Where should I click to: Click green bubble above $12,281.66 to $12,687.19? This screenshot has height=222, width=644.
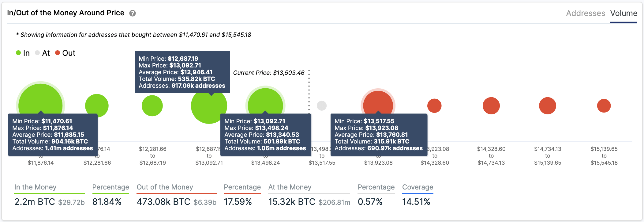point(152,106)
